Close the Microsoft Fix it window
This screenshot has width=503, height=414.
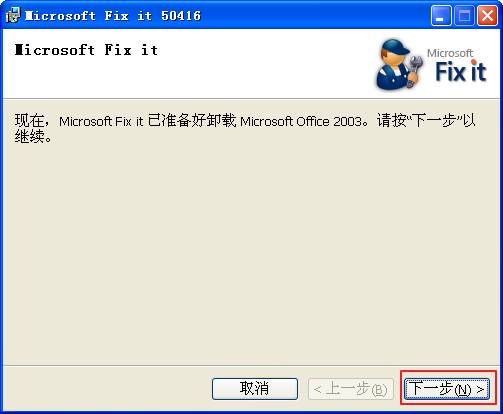click(487, 16)
